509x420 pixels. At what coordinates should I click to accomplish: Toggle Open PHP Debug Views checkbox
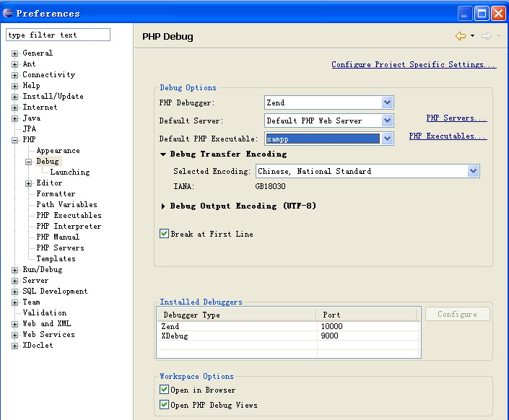165,404
